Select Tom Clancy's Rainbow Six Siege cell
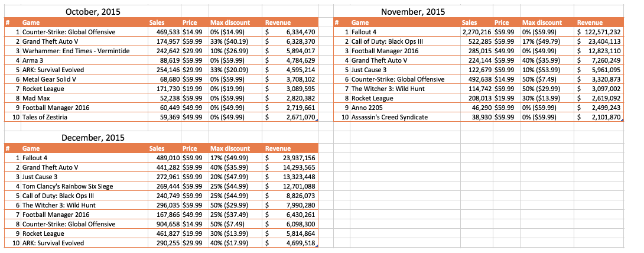644x253 pixels. coord(84,186)
